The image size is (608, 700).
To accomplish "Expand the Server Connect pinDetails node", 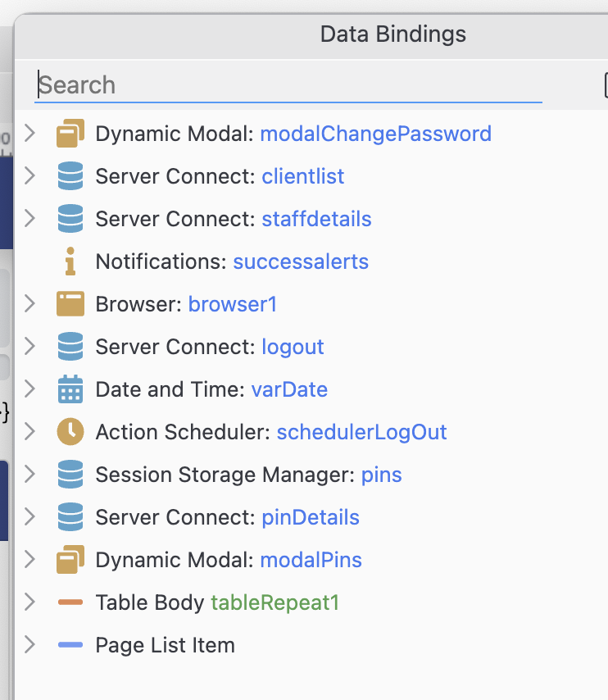I will pyautogui.click(x=30, y=516).
